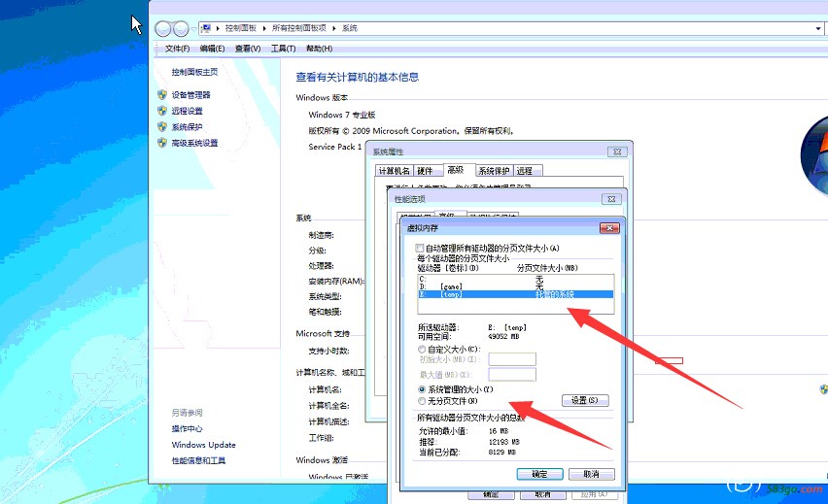Open 系统保护 sidebar link
The width and height of the screenshot is (828, 504).
187,126
